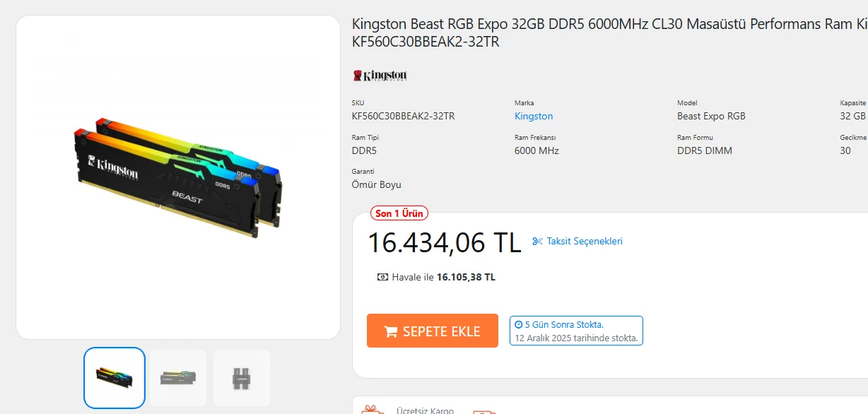Click the Ücretsiz Kargo gift icon

372,410
